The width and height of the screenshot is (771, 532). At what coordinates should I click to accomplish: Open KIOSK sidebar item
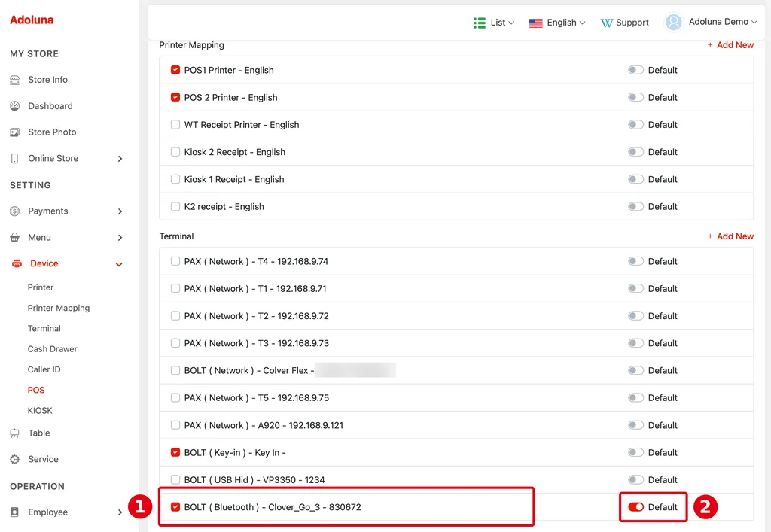coord(40,411)
